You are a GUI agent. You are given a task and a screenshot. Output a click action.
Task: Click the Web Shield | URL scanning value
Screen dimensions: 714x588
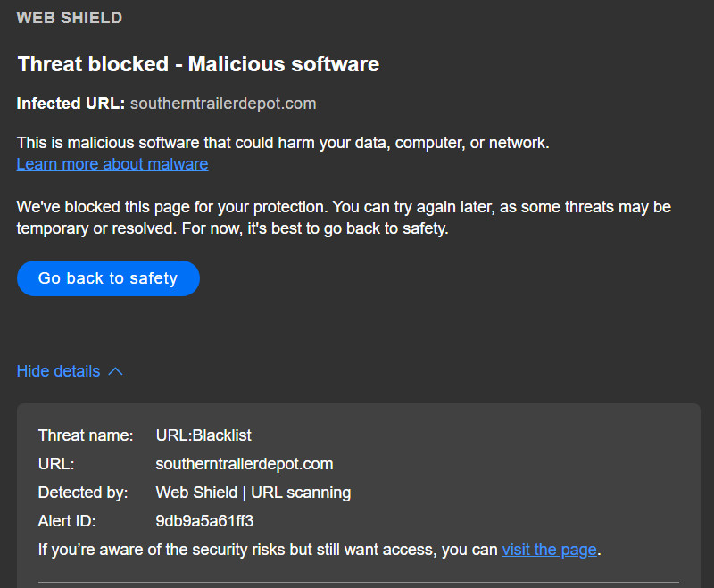coord(253,493)
